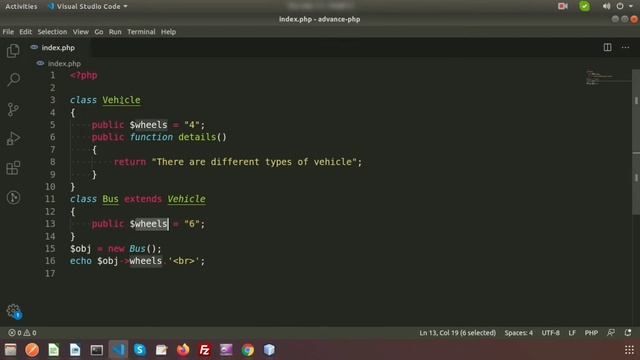Open Activities overview
The image size is (640, 360).
pyautogui.click(x=21, y=6)
